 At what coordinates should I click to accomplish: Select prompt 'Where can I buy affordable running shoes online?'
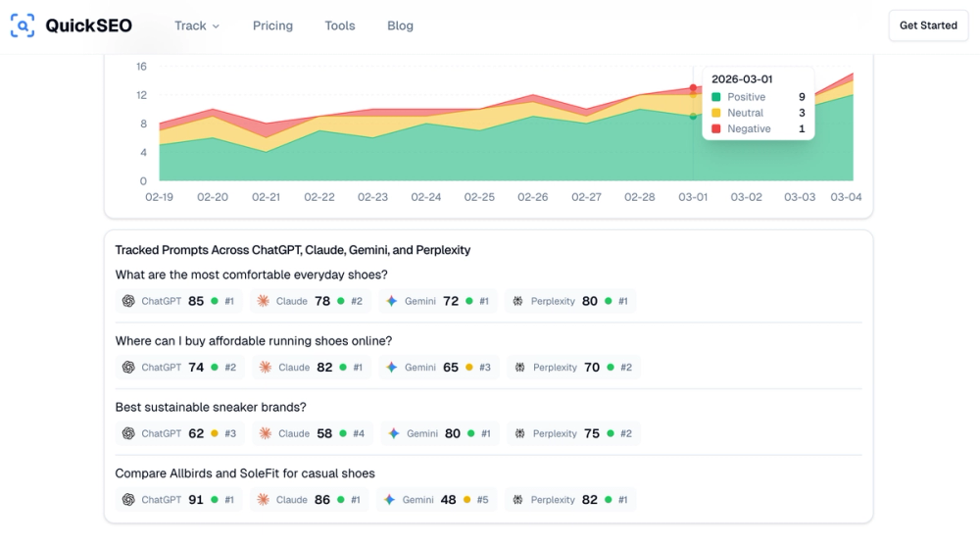pos(254,341)
